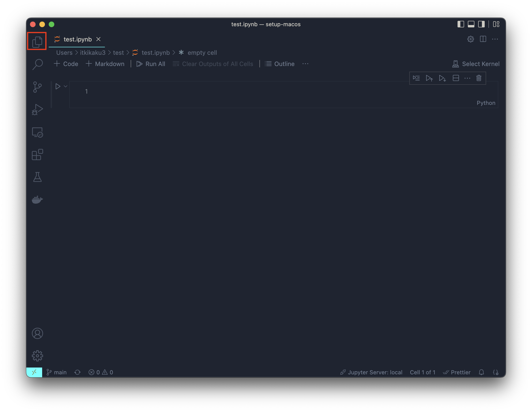Click the Run All button

pyautogui.click(x=151, y=64)
